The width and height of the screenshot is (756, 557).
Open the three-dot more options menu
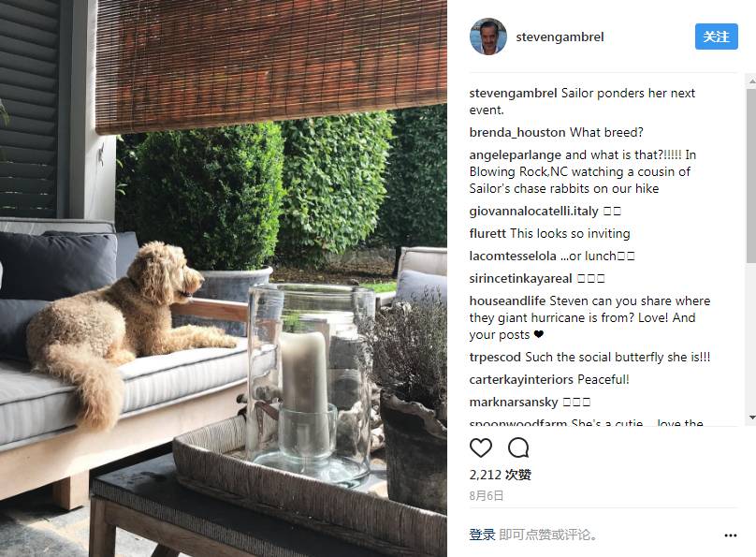[x=730, y=535]
